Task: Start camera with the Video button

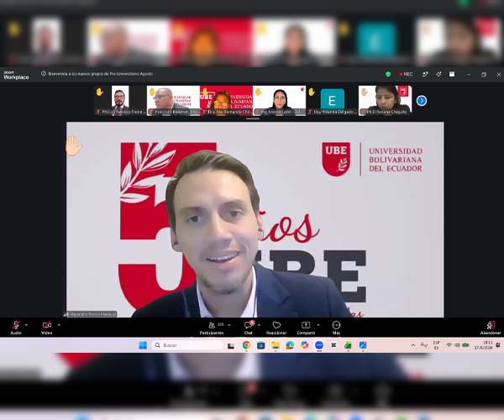Action: click(x=46, y=328)
